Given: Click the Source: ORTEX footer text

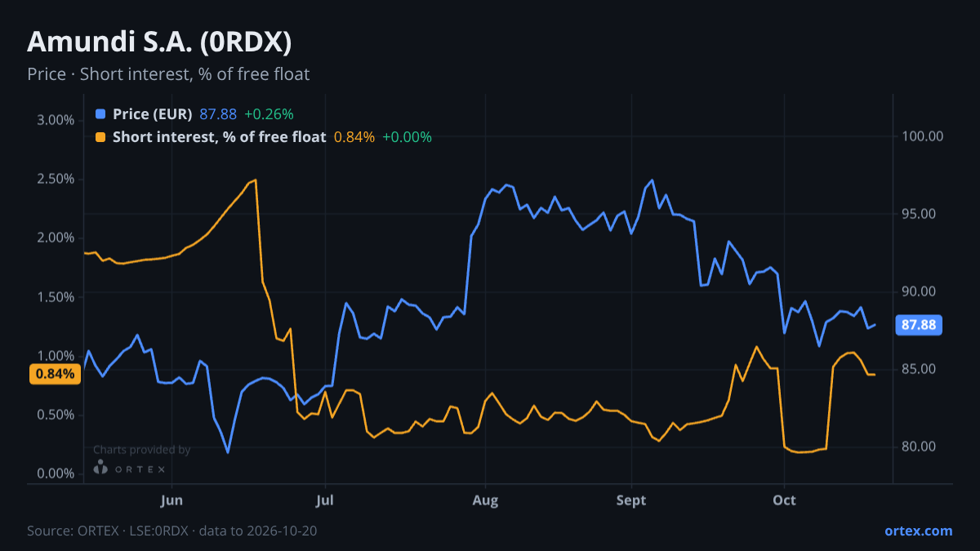Looking at the screenshot, I should point(171,531).
